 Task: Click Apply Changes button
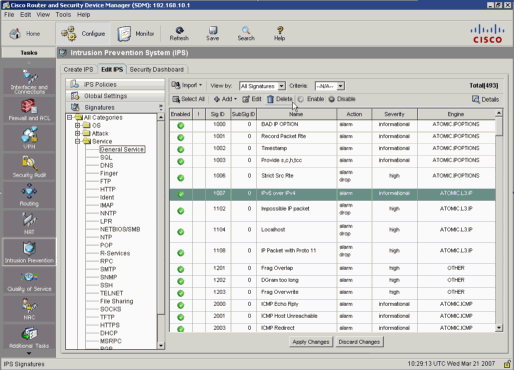[x=311, y=342]
